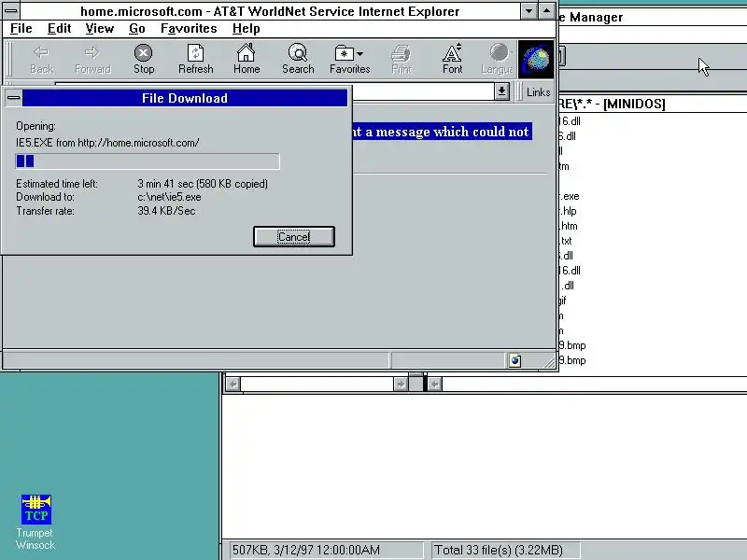
Task: Click the Print toolbar icon
Action: click(x=402, y=60)
